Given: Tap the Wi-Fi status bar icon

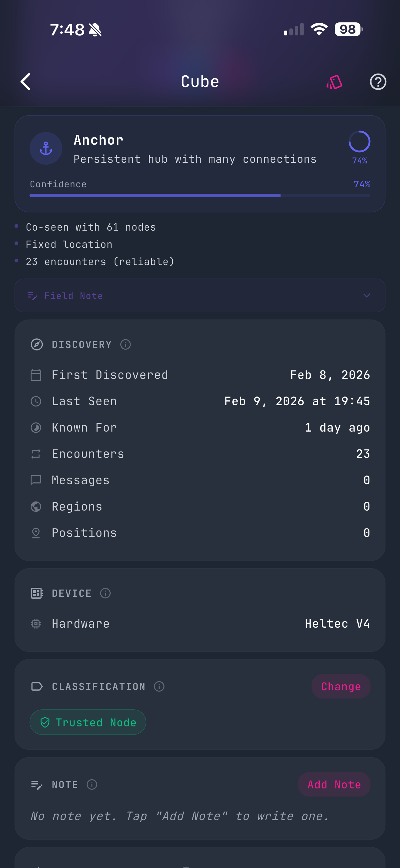Looking at the screenshot, I should pos(319,29).
